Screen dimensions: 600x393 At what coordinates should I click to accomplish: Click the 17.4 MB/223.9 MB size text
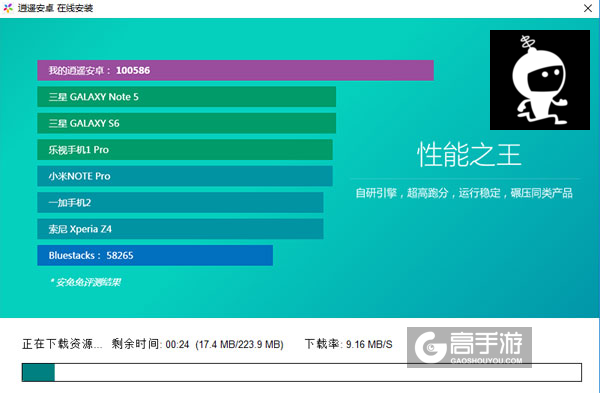(x=239, y=344)
